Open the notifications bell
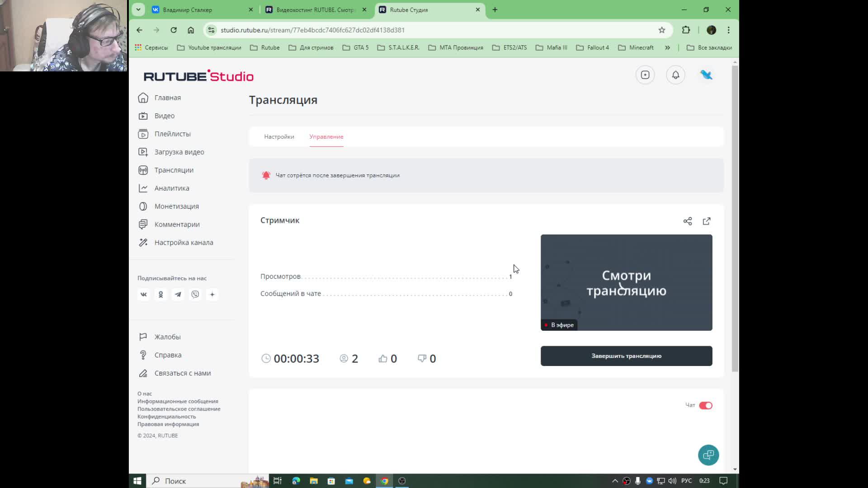This screenshot has width=868, height=488. tap(675, 75)
